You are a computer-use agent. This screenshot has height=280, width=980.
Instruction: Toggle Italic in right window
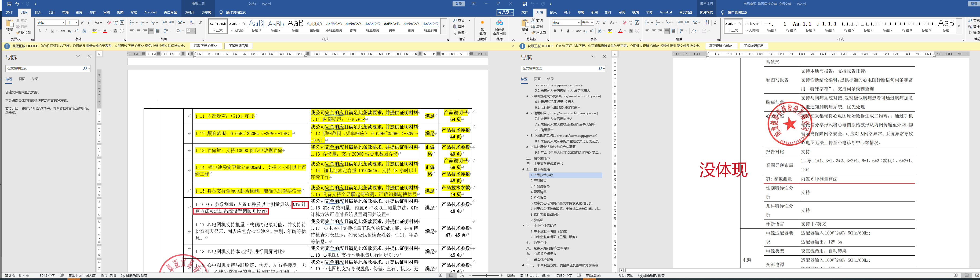click(561, 31)
